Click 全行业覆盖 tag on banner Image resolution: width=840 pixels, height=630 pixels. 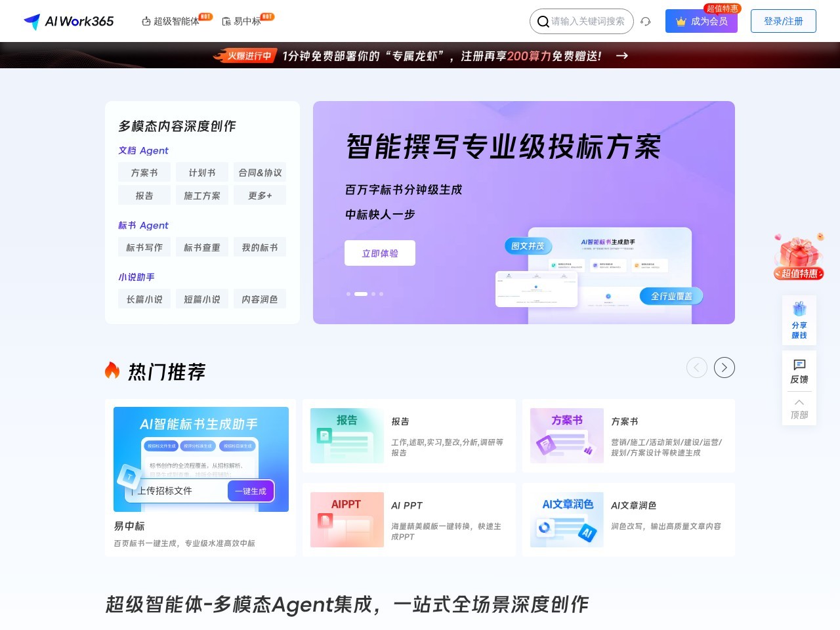pyautogui.click(x=671, y=297)
